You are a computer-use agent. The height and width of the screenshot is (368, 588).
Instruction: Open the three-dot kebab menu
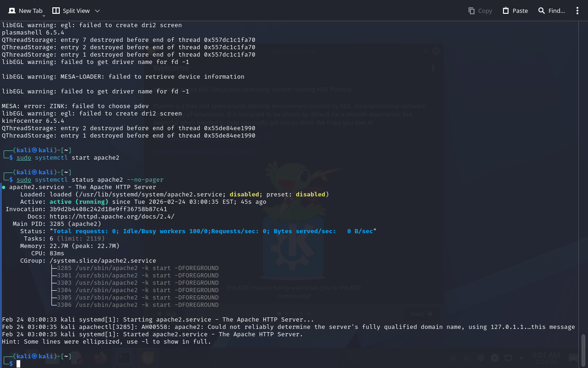pyautogui.click(x=577, y=11)
